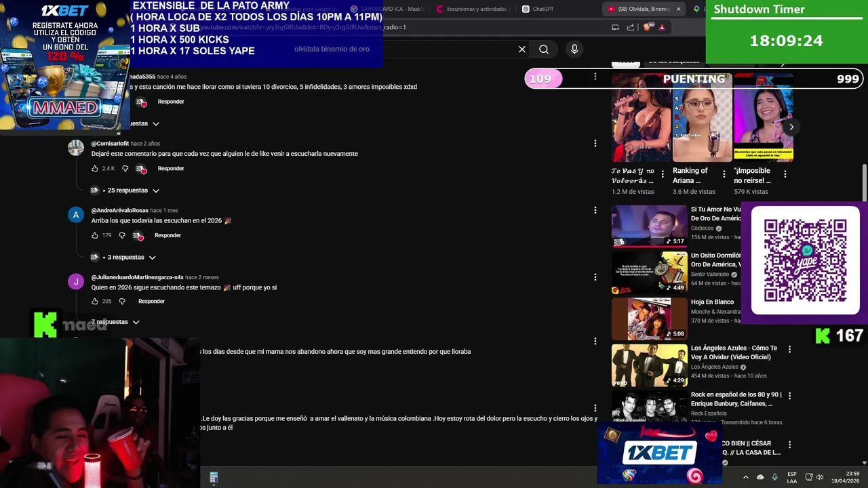
Task: Open options for 'Ranking of Ariana' short
Action: pos(724,174)
